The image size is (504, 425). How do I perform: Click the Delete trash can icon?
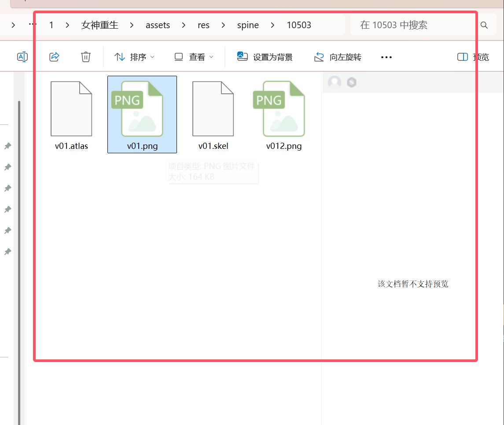(86, 57)
